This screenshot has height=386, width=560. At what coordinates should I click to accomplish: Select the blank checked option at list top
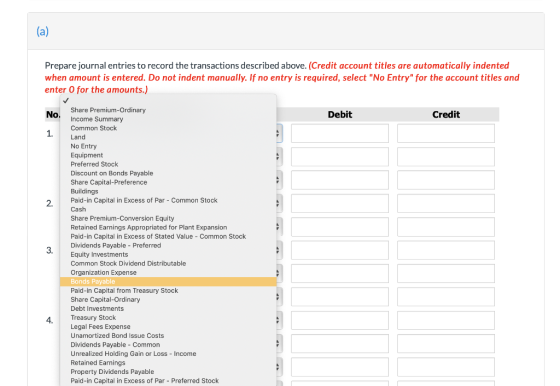168,101
